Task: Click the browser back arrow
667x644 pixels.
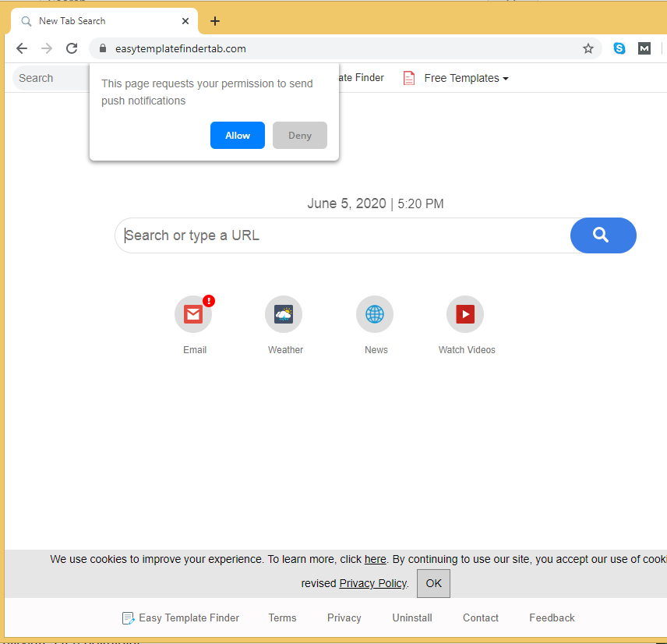Action: click(x=22, y=48)
